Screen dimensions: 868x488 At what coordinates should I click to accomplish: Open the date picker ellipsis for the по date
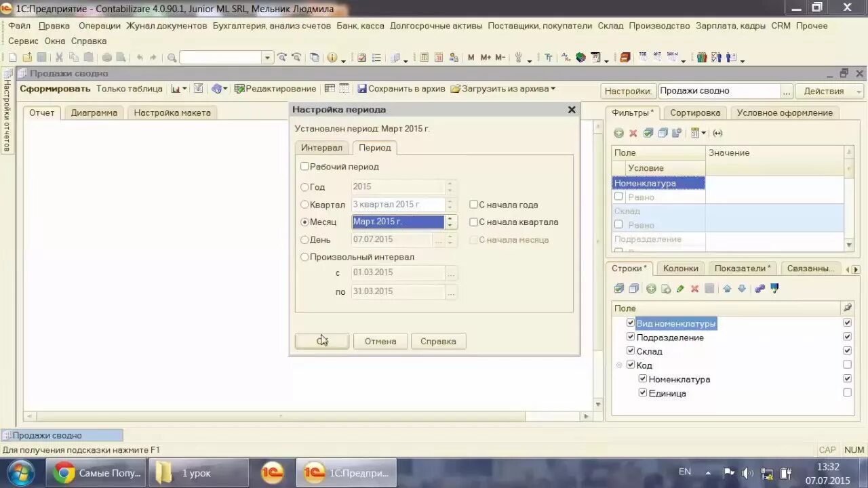point(451,291)
